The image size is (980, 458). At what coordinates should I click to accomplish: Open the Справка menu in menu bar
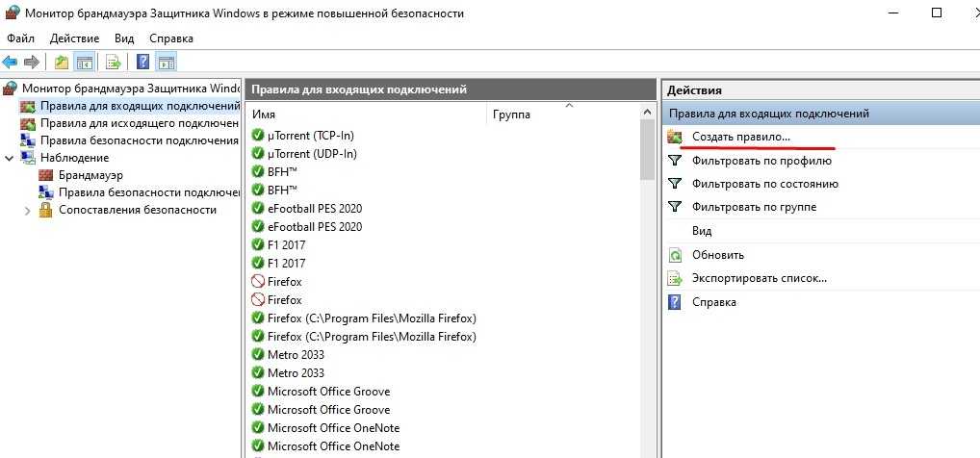point(171,38)
